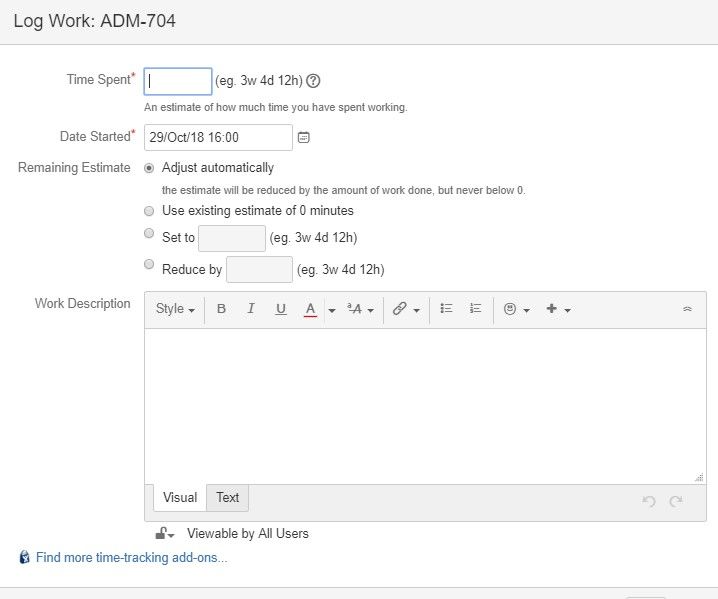Switch to the Visual editor tab
This screenshot has height=599, width=718.
tap(180, 497)
